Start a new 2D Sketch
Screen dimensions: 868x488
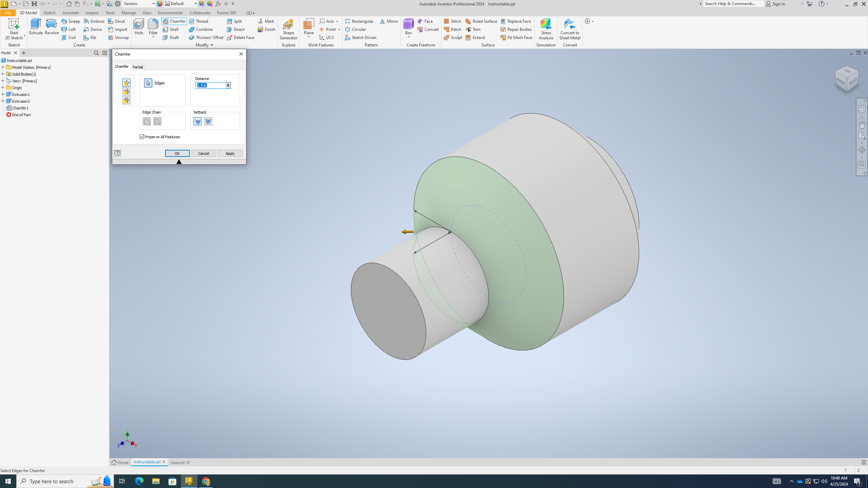(14, 29)
